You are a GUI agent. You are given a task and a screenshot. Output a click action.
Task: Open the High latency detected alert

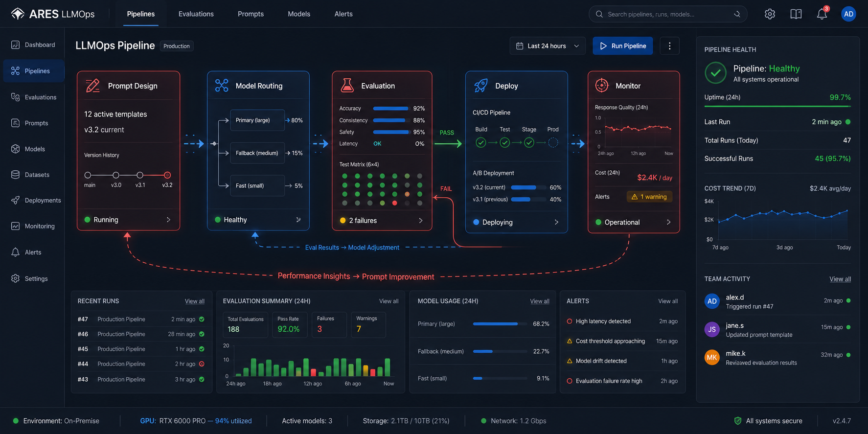coord(622,321)
